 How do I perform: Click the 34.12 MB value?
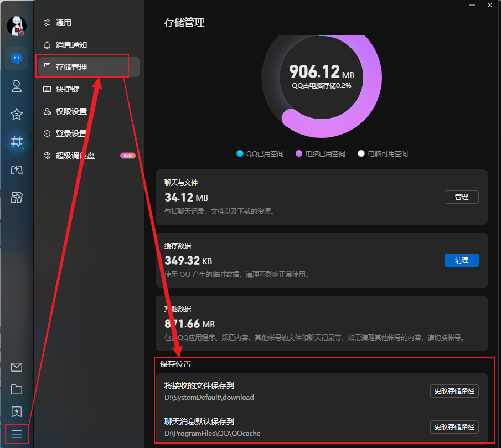186,198
